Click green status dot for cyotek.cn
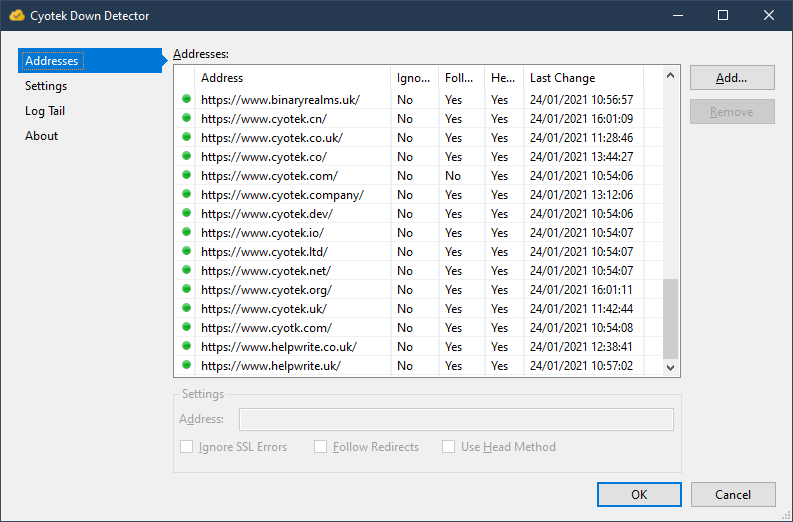This screenshot has height=522, width=793. coord(186,118)
